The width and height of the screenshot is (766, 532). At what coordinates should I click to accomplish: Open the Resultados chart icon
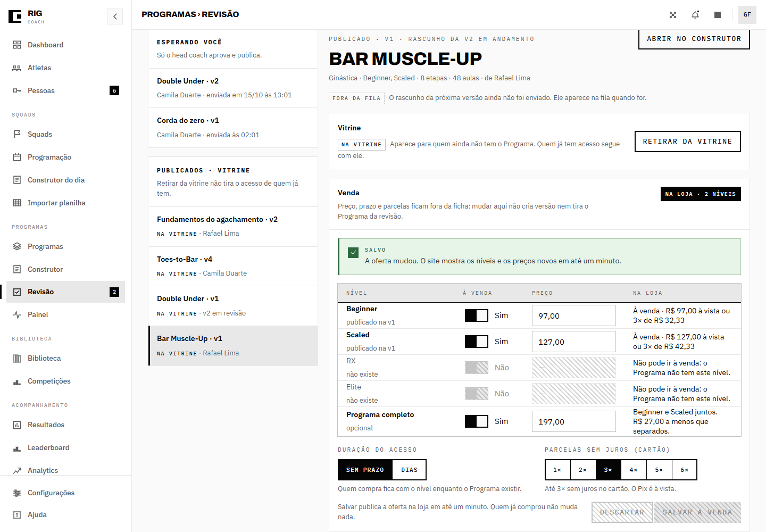17,425
